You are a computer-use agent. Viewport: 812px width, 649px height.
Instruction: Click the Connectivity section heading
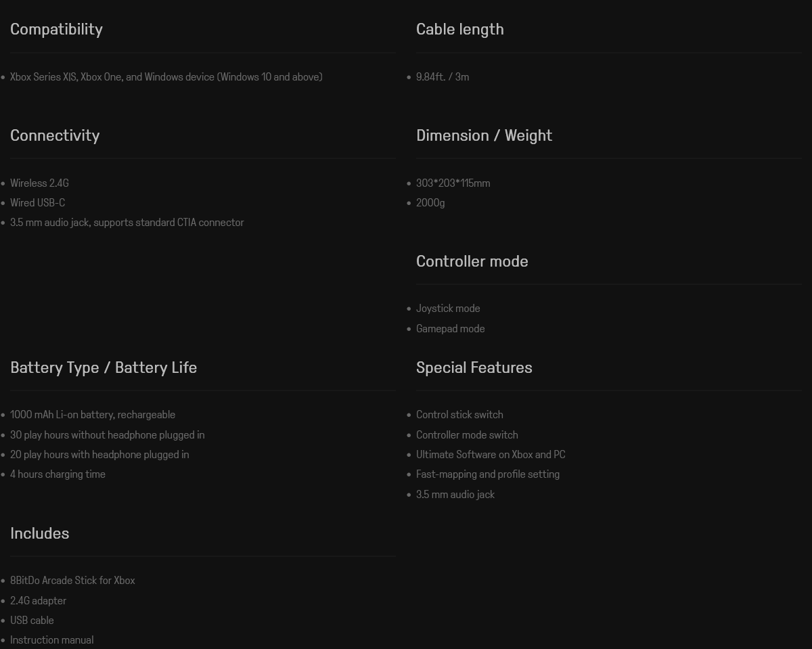pyautogui.click(x=55, y=135)
